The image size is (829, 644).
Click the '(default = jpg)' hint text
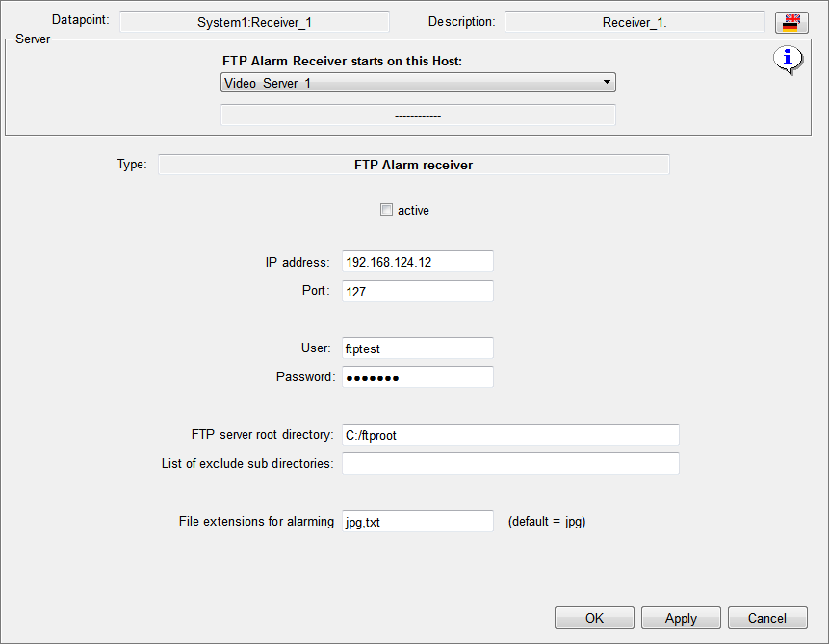pyautogui.click(x=547, y=522)
